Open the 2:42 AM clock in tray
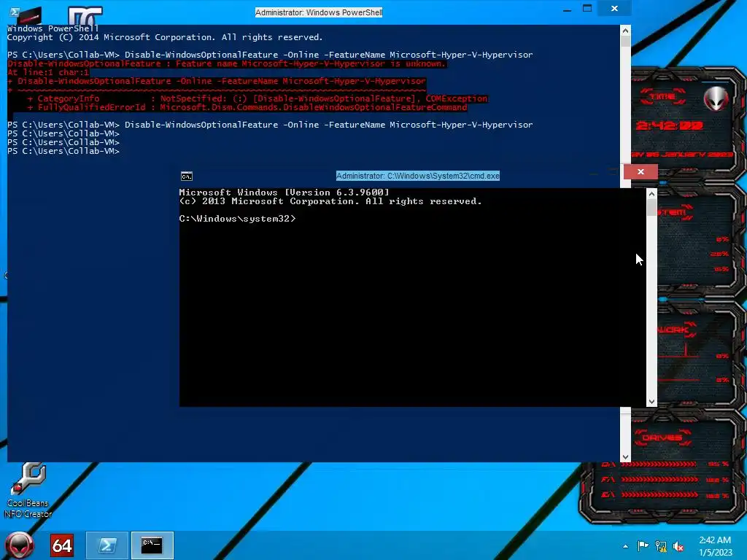The width and height of the screenshot is (747, 560). point(715,546)
